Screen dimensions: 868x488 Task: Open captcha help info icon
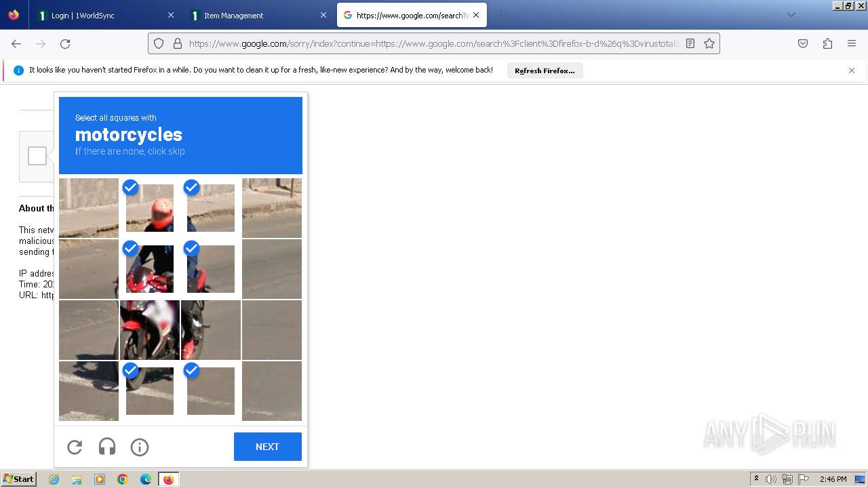[x=140, y=447]
